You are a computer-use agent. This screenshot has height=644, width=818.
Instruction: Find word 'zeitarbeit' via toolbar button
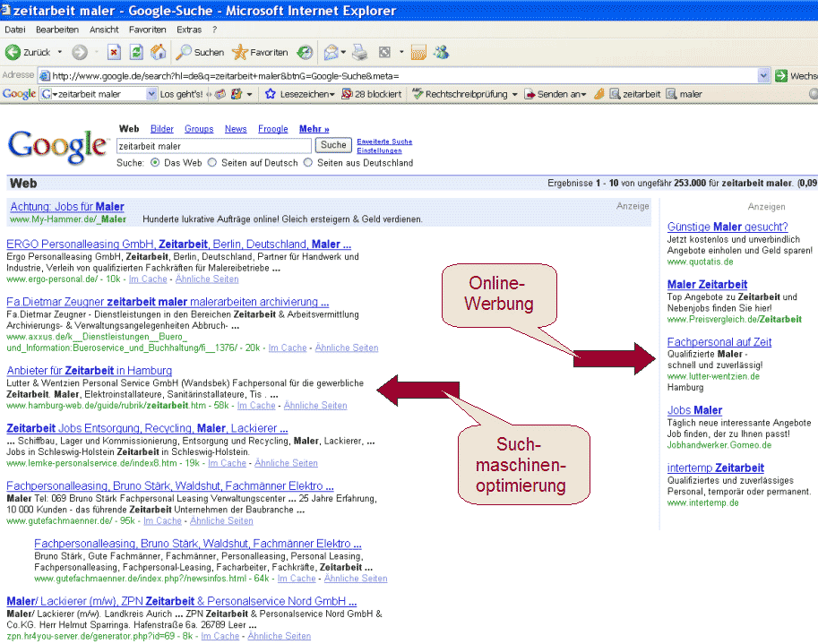(635, 94)
